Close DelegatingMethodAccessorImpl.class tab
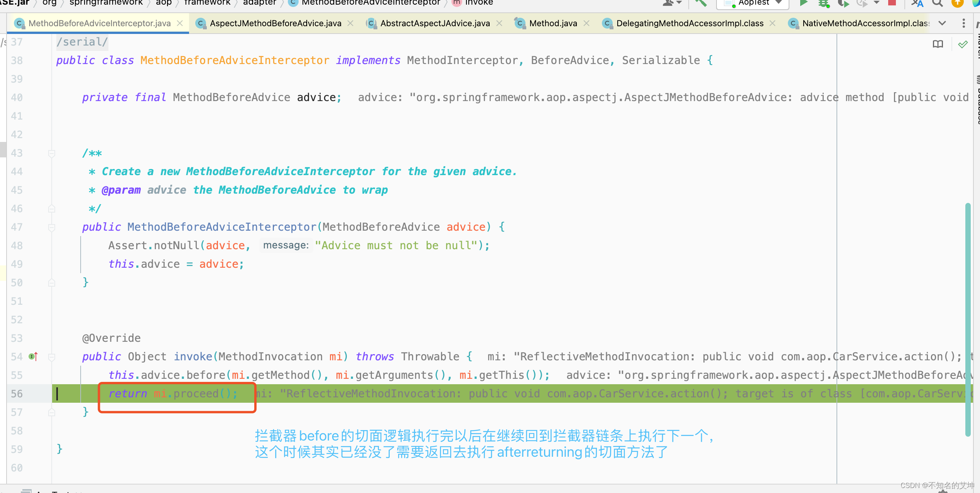 [x=772, y=23]
